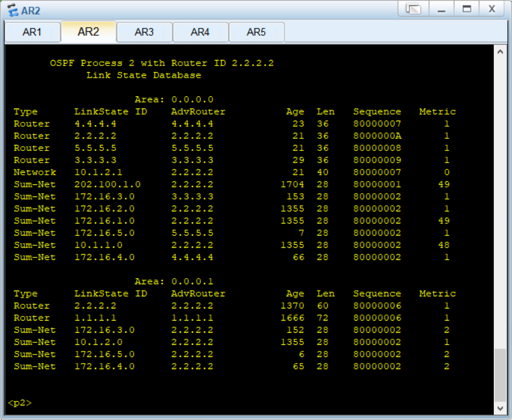Image resolution: width=512 pixels, height=420 pixels.
Task: Click AdvRouter 3.3.3.3 in 172.16.3.0 row
Action: tap(192, 196)
